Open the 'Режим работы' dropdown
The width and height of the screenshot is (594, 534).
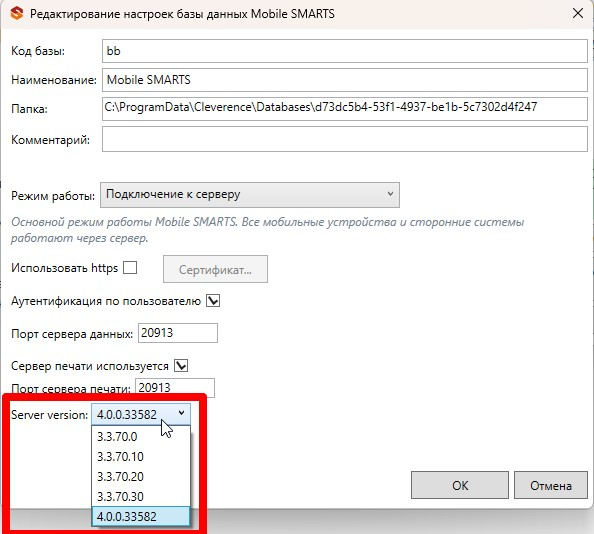coord(250,195)
